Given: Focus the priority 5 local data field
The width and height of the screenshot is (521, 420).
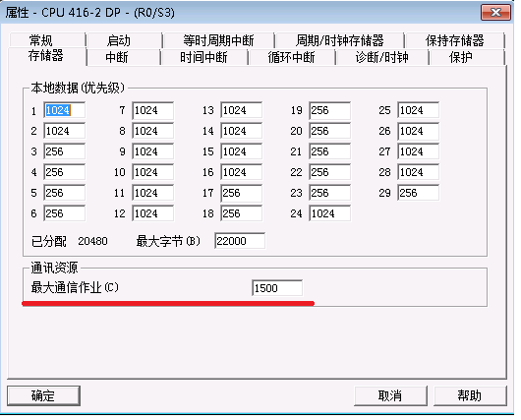Looking at the screenshot, I should [x=64, y=193].
